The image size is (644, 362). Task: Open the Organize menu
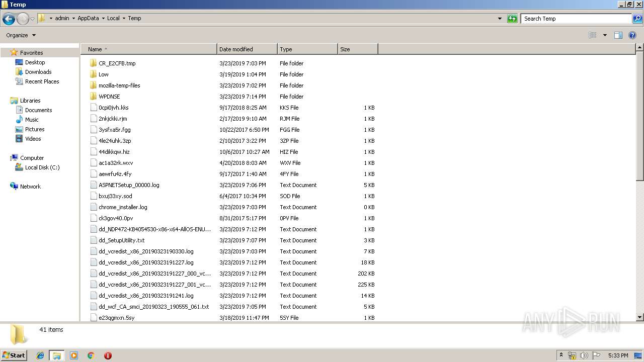pyautogui.click(x=21, y=35)
